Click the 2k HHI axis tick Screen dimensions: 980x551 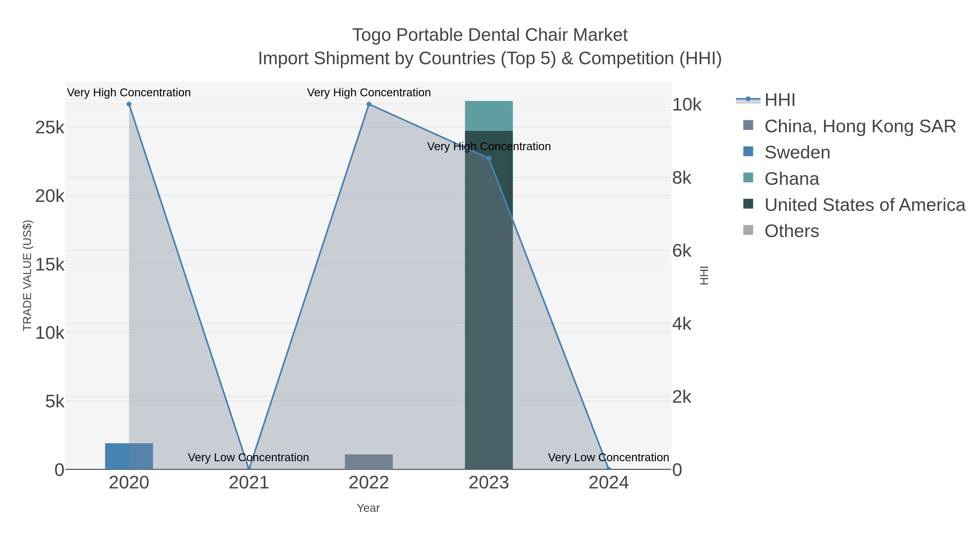click(682, 397)
